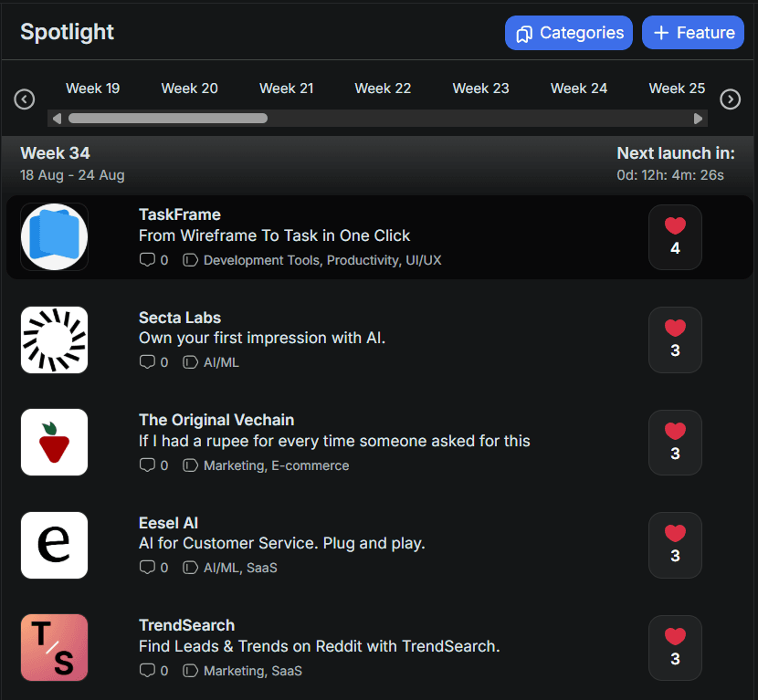Select the Week 25 tab

[x=677, y=89]
